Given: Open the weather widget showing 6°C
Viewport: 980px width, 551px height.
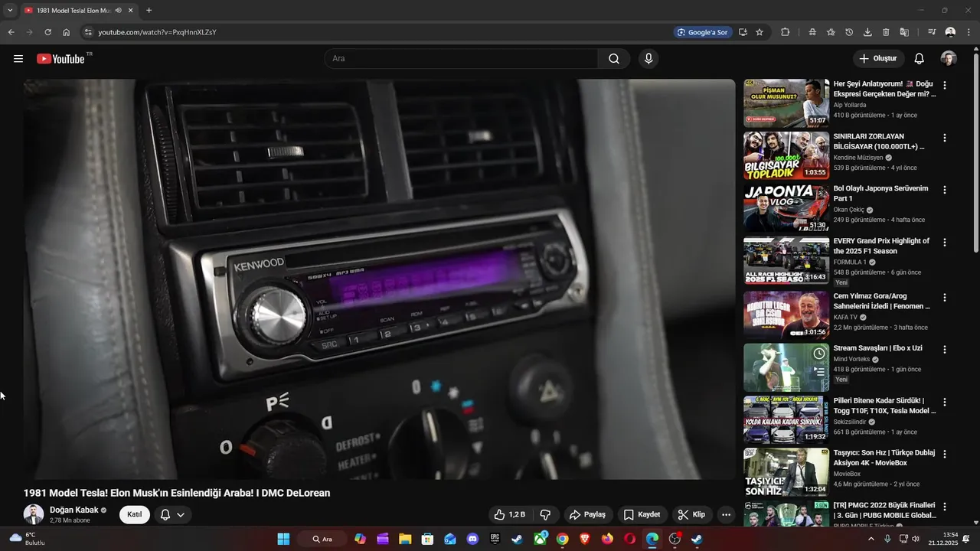Looking at the screenshot, I should 28,539.
